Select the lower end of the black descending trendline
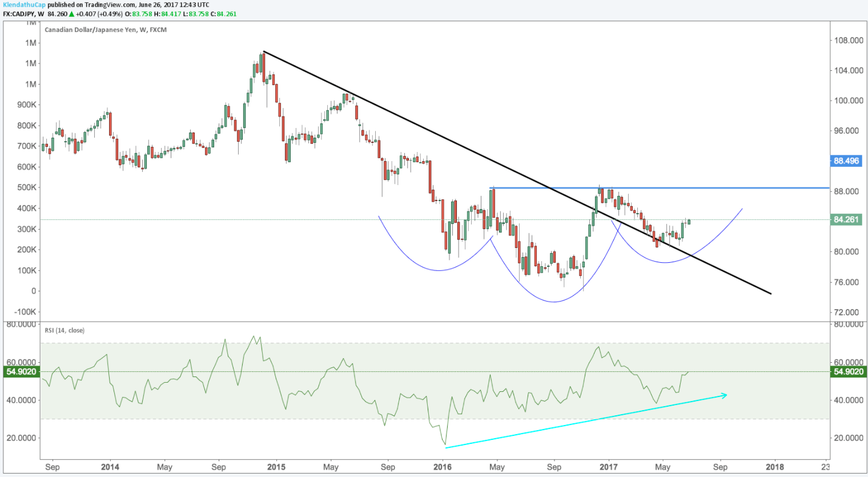Screen dimensions: 868x477 click(x=770, y=293)
